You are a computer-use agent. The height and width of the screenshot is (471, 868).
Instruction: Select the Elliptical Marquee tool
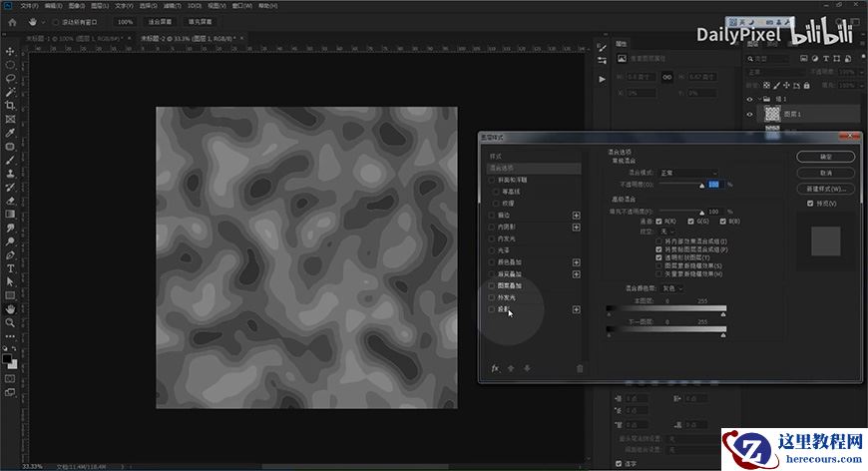click(10, 65)
